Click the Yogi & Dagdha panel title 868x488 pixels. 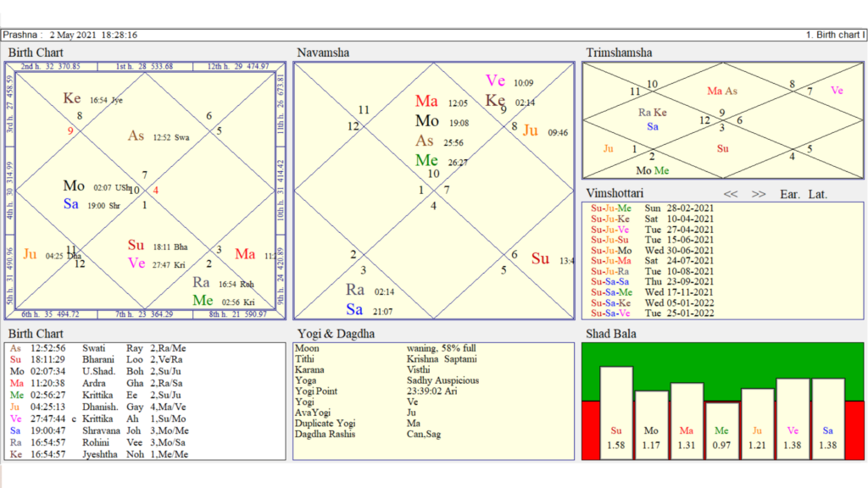coord(336,334)
